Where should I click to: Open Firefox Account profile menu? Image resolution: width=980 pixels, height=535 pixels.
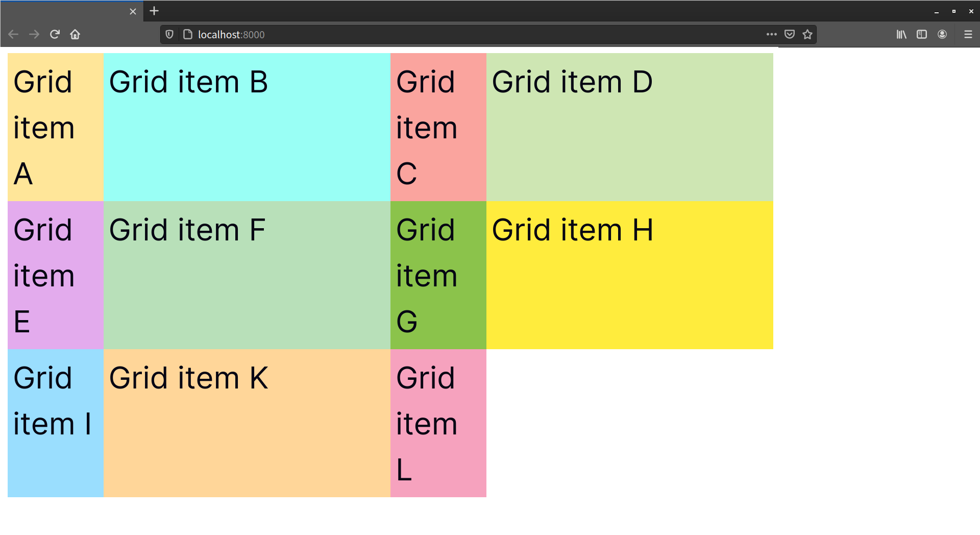point(942,34)
